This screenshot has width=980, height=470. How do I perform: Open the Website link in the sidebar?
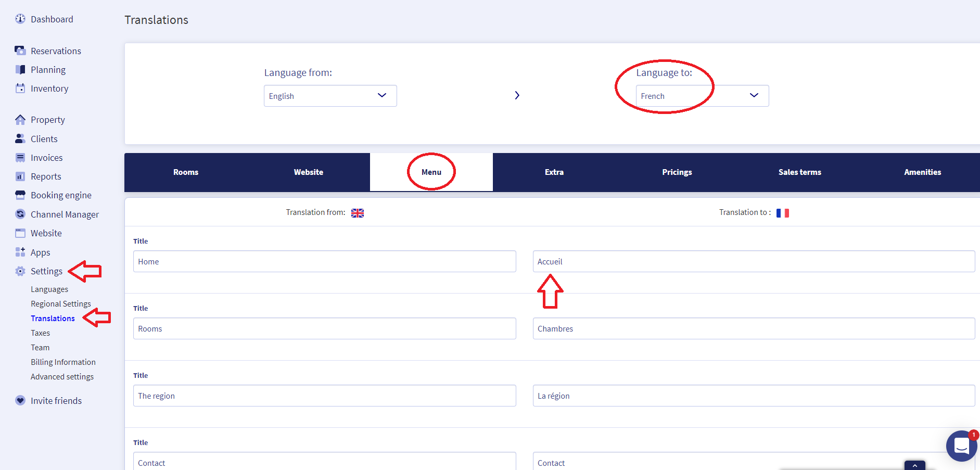(46, 233)
